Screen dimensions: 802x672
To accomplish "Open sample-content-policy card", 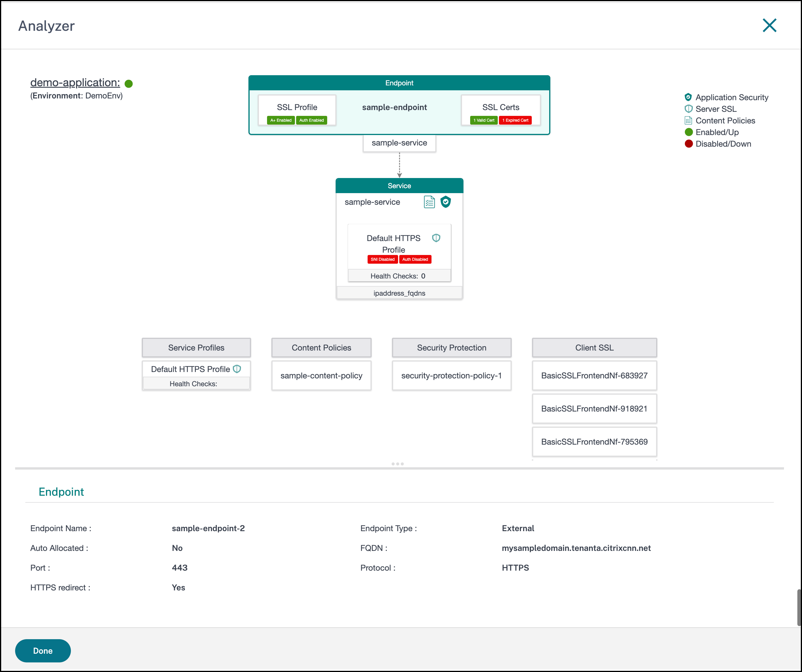I will (321, 375).
